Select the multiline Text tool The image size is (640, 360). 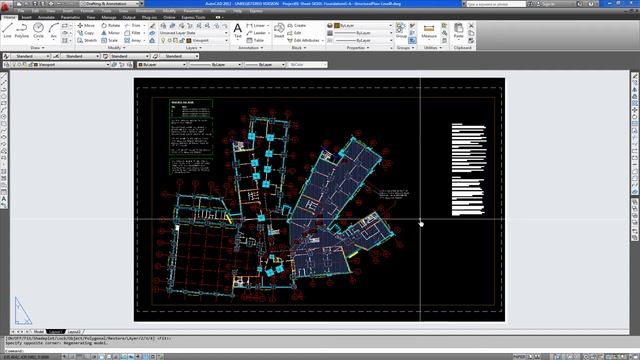click(x=238, y=31)
